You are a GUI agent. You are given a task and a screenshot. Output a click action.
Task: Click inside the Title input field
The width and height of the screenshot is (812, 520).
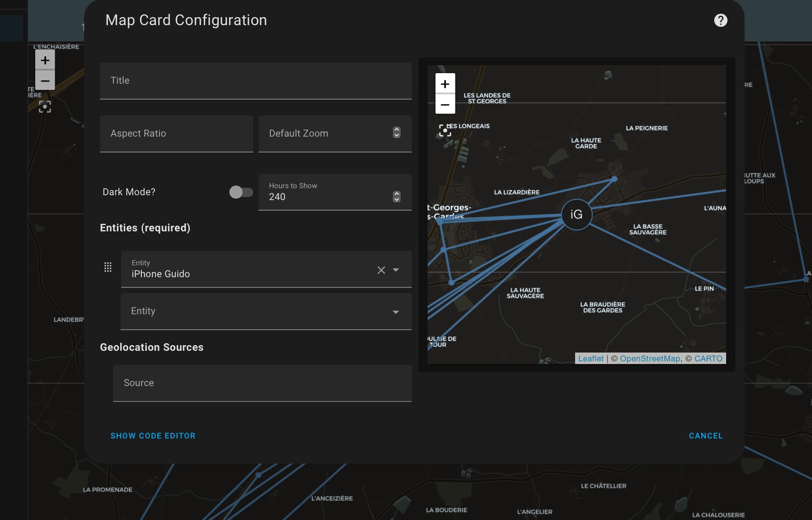coord(255,81)
